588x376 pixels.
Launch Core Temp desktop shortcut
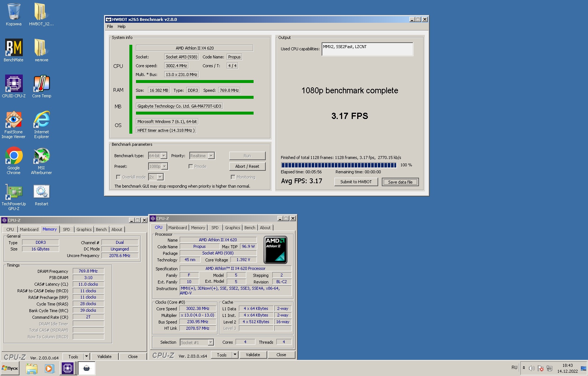click(x=41, y=87)
